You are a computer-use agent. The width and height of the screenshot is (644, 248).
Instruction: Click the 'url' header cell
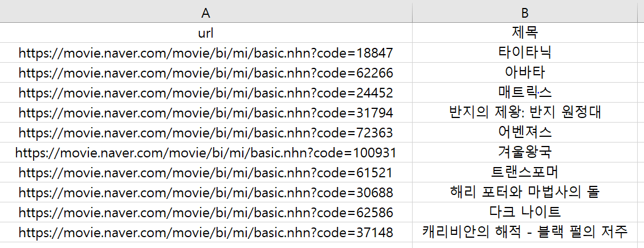pos(206,32)
